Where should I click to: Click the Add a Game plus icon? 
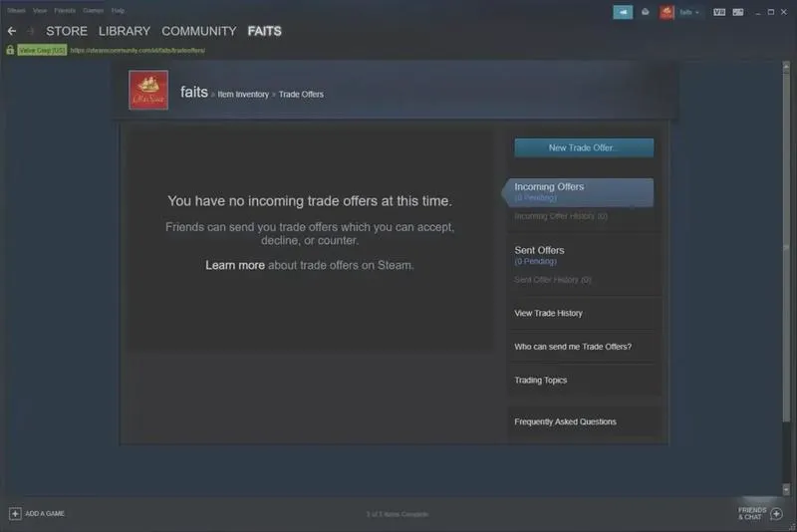pos(15,514)
